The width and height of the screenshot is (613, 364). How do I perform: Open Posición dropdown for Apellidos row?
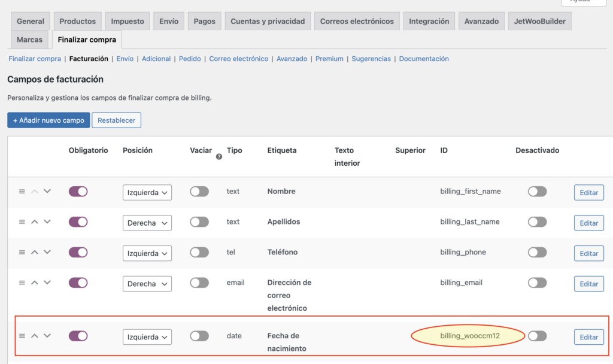coord(147,223)
